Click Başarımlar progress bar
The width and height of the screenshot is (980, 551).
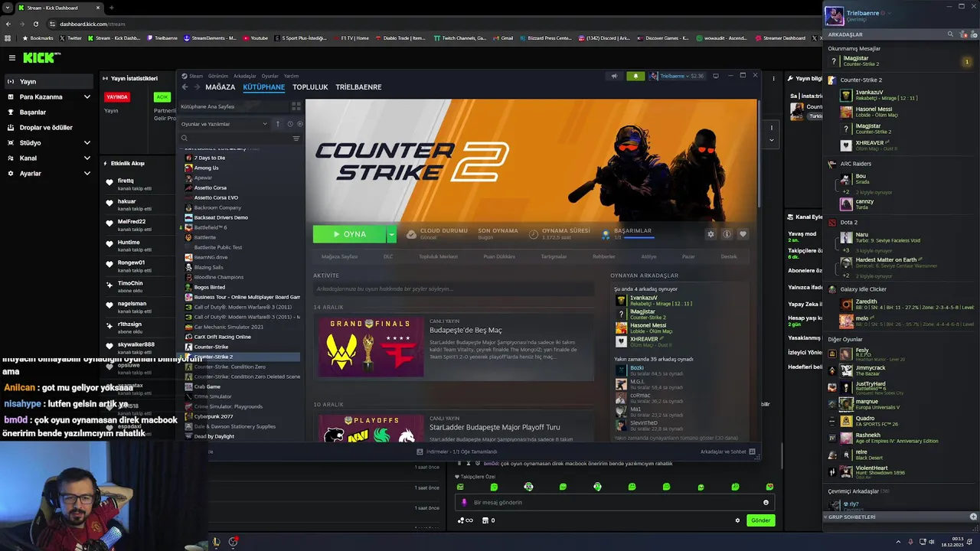point(639,238)
